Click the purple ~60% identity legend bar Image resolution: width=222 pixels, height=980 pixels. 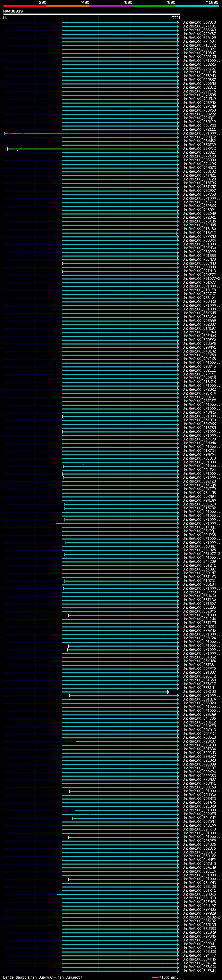coord(111,6)
